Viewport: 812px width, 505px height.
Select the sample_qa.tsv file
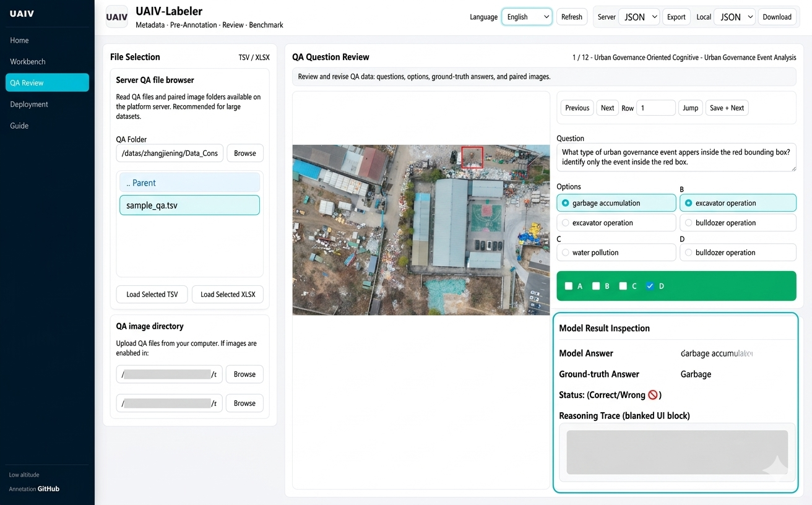click(189, 205)
